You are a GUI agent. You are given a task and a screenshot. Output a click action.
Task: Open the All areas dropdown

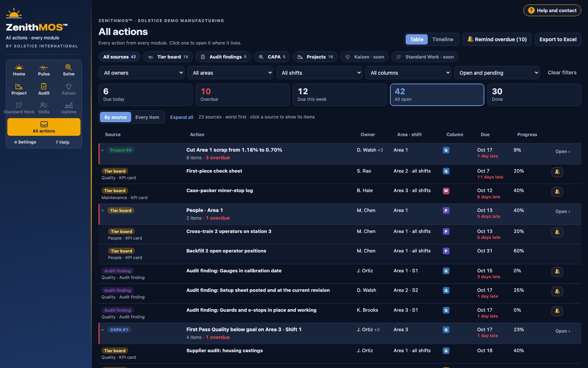[x=230, y=73]
